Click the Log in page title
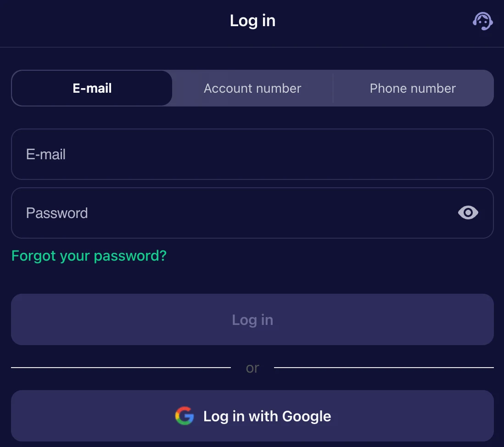Viewport: 504px width, 447px height. 252,20
